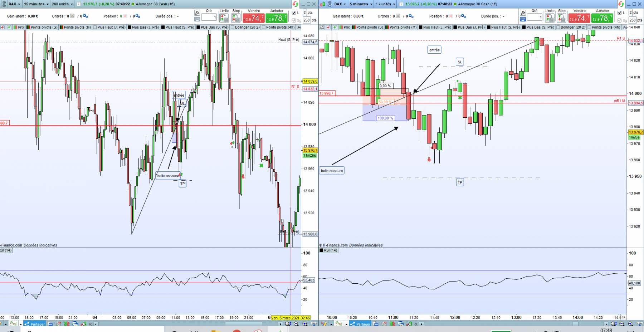
Task: Click the keyboard icon in right order panel
Action: tap(523, 19)
